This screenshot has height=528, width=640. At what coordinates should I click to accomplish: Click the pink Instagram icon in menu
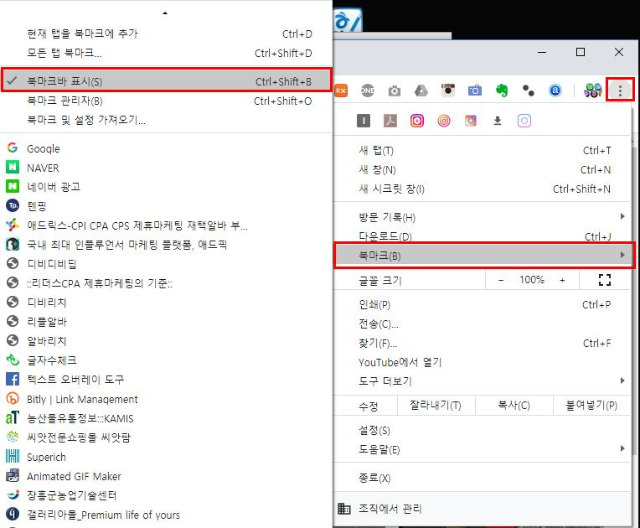point(417,121)
